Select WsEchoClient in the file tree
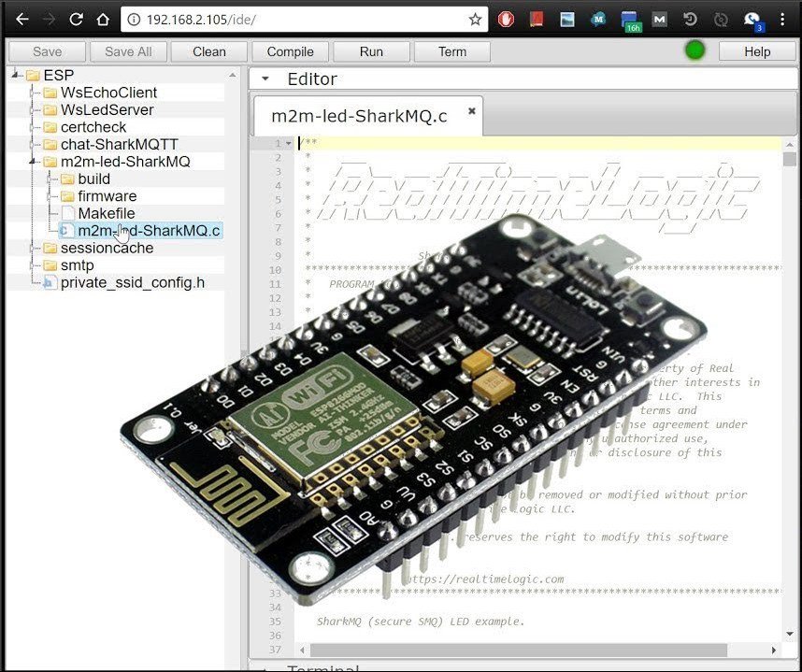This screenshot has width=802, height=672. (x=108, y=93)
